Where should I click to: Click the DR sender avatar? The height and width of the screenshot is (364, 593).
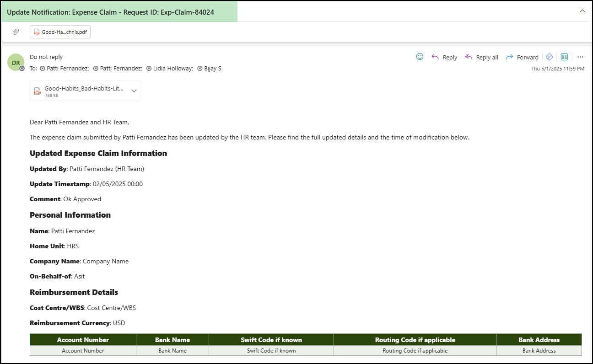click(16, 62)
